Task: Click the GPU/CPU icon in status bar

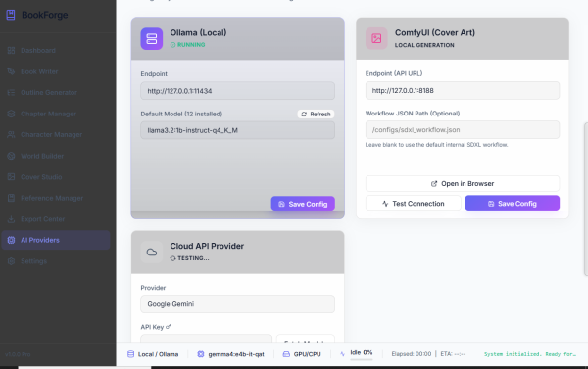Action: (286, 354)
